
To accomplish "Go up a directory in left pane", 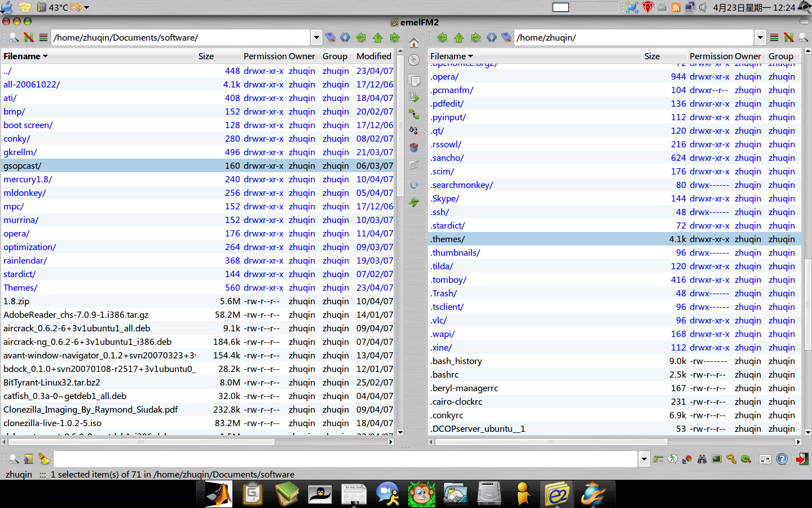I will point(378,37).
